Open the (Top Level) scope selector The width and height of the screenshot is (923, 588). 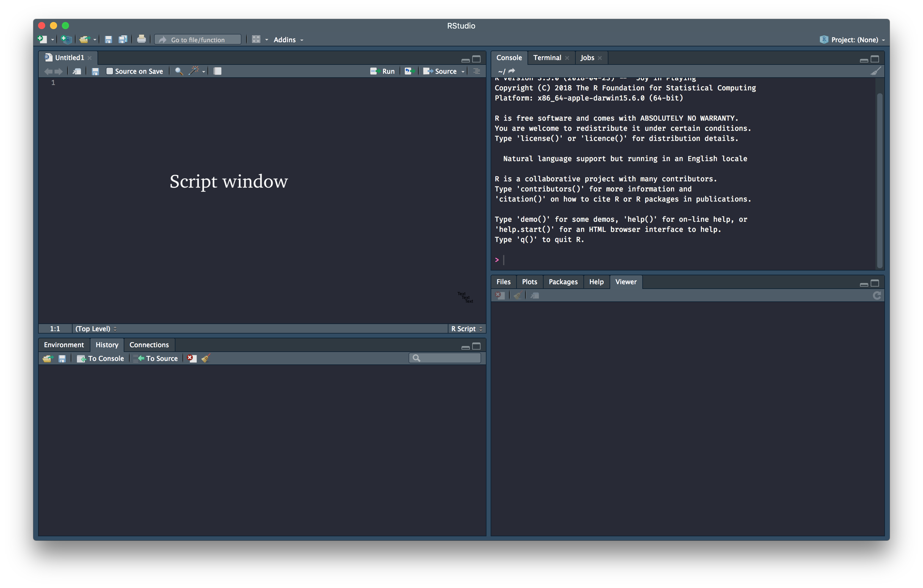96,329
